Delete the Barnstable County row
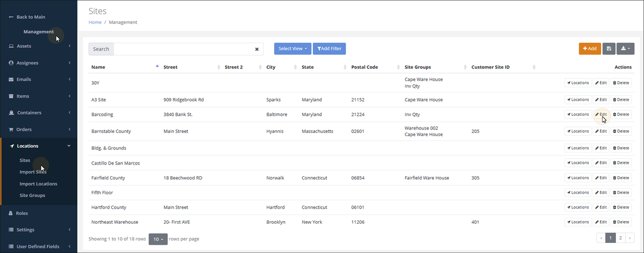644x253 pixels. tap(621, 131)
